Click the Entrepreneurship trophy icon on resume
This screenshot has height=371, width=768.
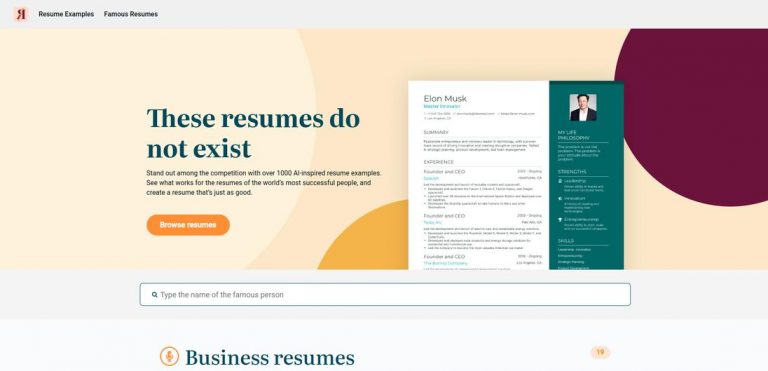coord(560,220)
